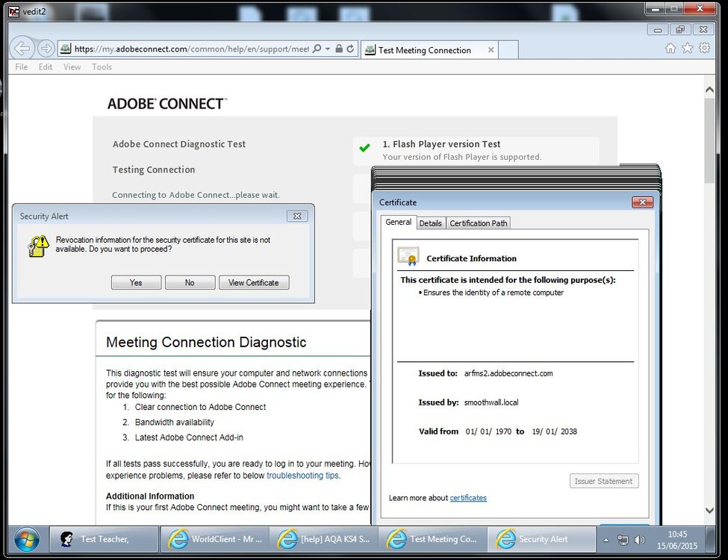Go forward with the browser Forward arrow
728x560 pixels.
pyautogui.click(x=46, y=49)
